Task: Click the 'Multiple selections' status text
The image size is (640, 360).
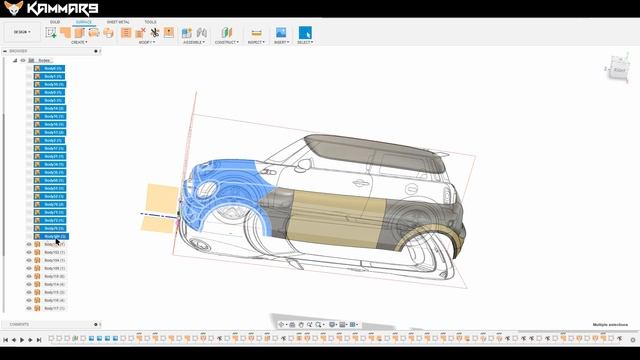Action: (610, 324)
